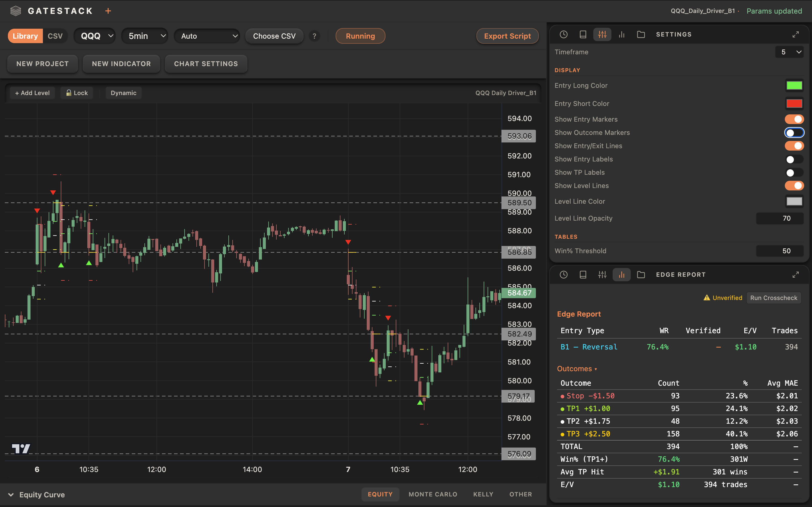
Task: Open the clock history panel icon
Action: pos(563,34)
